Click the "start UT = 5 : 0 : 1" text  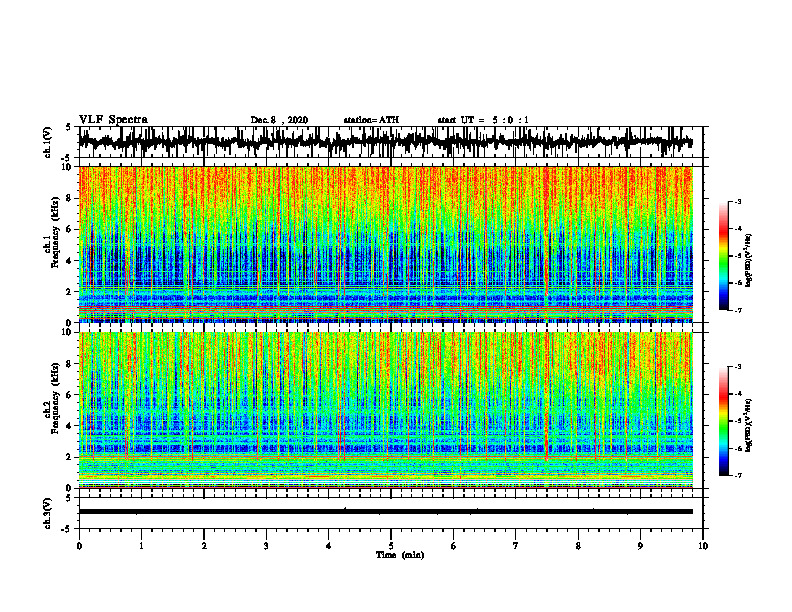coord(483,120)
